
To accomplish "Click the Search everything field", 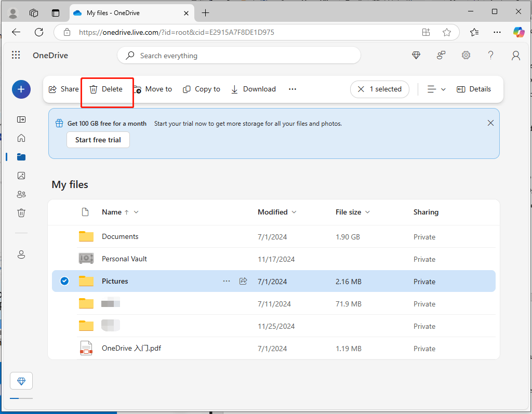I will (x=239, y=55).
